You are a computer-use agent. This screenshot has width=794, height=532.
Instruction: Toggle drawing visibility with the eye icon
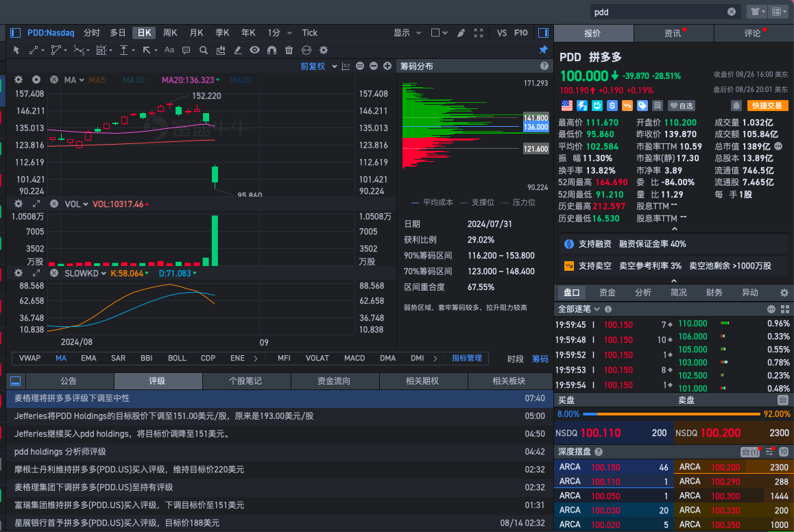(254, 50)
